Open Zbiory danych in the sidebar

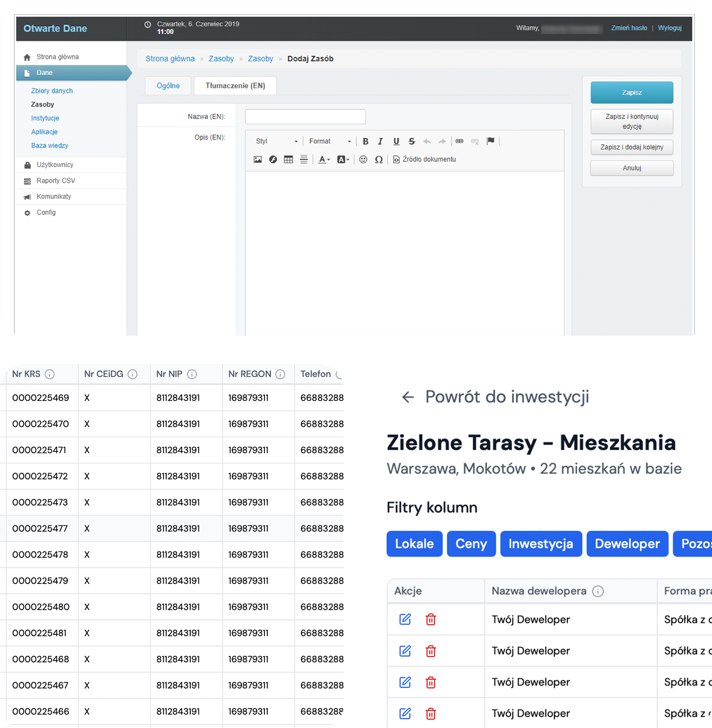(x=52, y=91)
